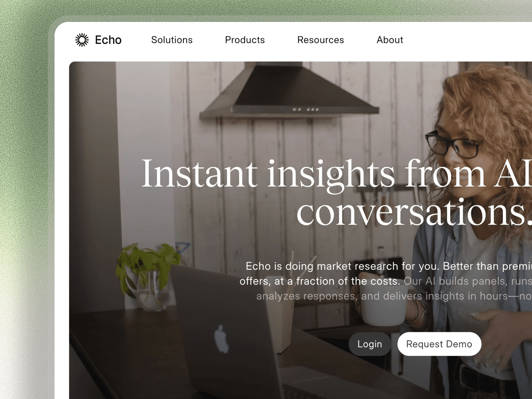
Task: Click the Echo sunburst logo icon
Action: [82, 40]
